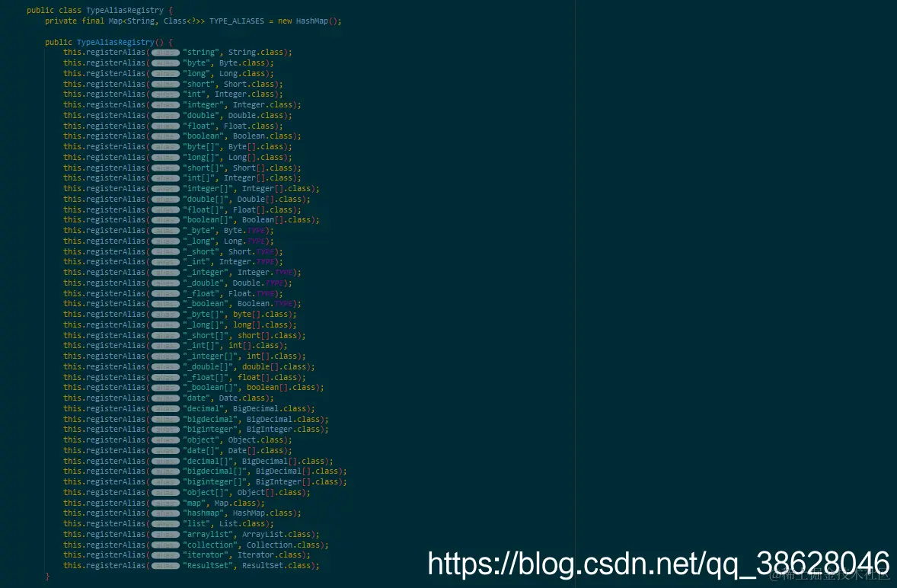This screenshot has width=897, height=588.
Task: Click the "_short[]" literal beside short[].class
Action: [206, 336]
